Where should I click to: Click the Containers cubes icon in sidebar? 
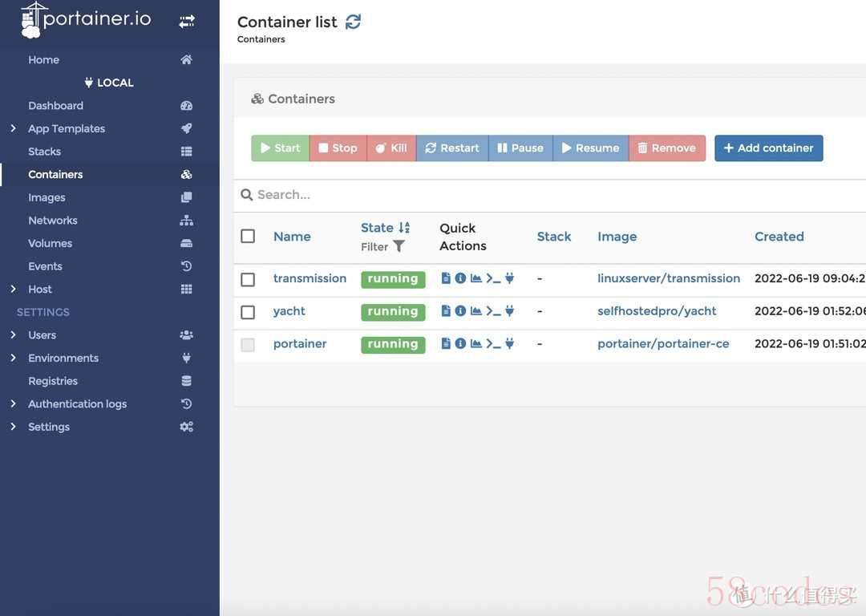tap(187, 175)
